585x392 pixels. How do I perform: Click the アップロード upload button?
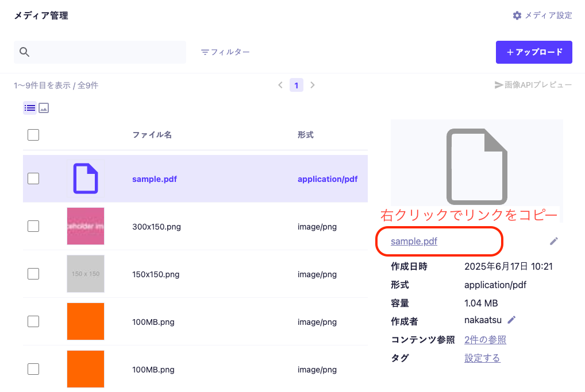(534, 52)
